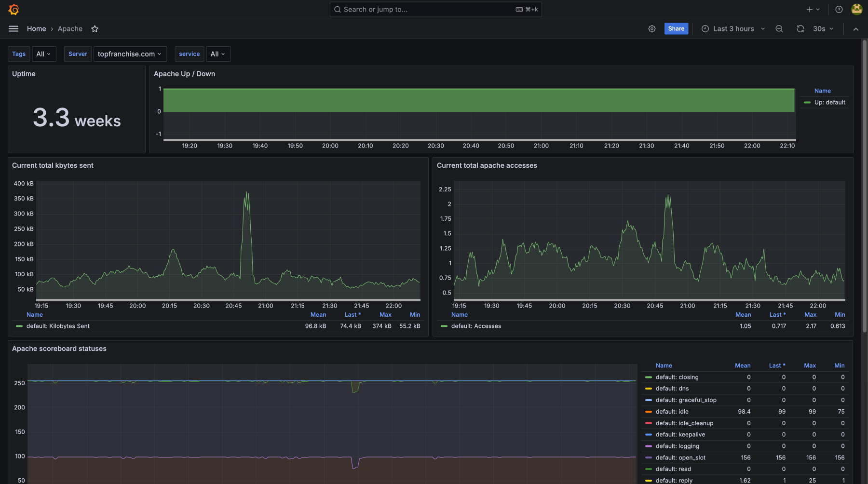Open the 30s refresh interval dropdown
This screenshot has height=484, width=868.
pyautogui.click(x=823, y=29)
